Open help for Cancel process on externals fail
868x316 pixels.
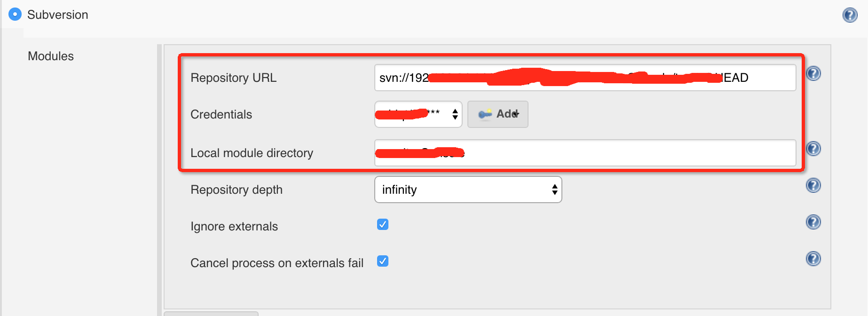tap(813, 259)
